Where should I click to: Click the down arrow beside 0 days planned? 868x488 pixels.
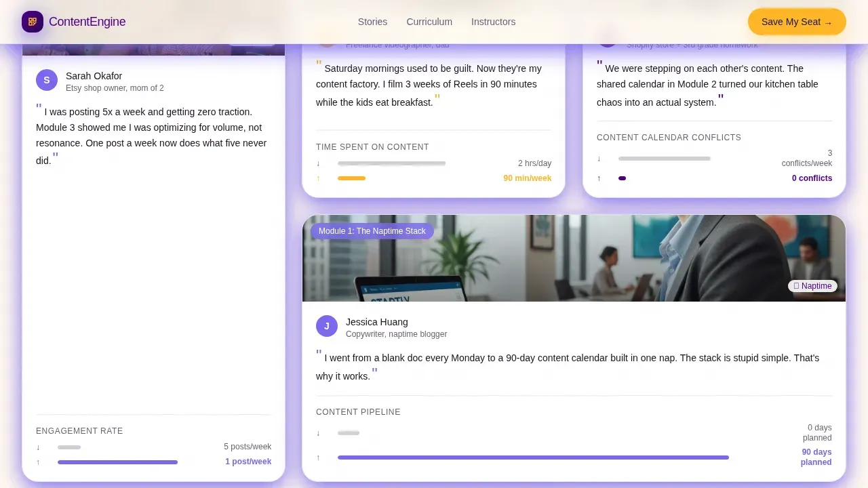click(x=318, y=433)
